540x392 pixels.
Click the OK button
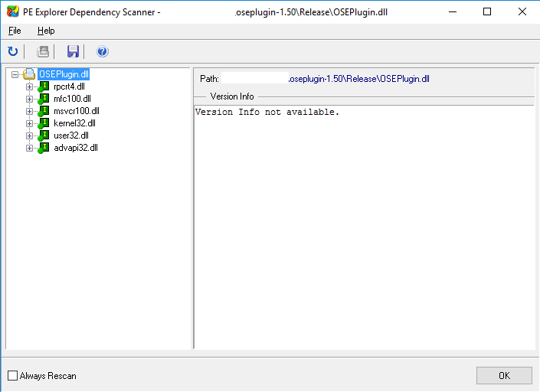[x=504, y=375]
